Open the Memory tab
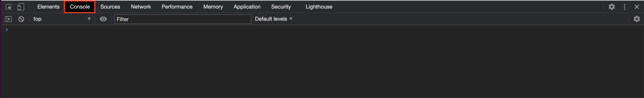The height and width of the screenshot is (98, 644). pyautogui.click(x=213, y=7)
